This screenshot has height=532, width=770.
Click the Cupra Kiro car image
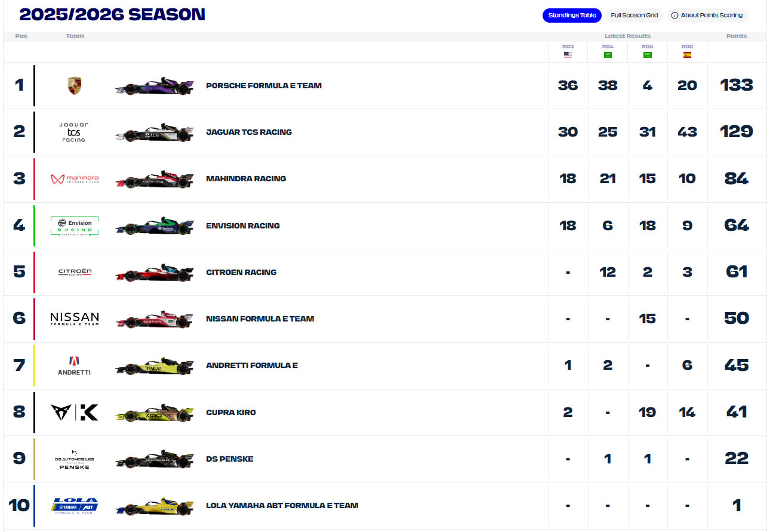[155, 413]
